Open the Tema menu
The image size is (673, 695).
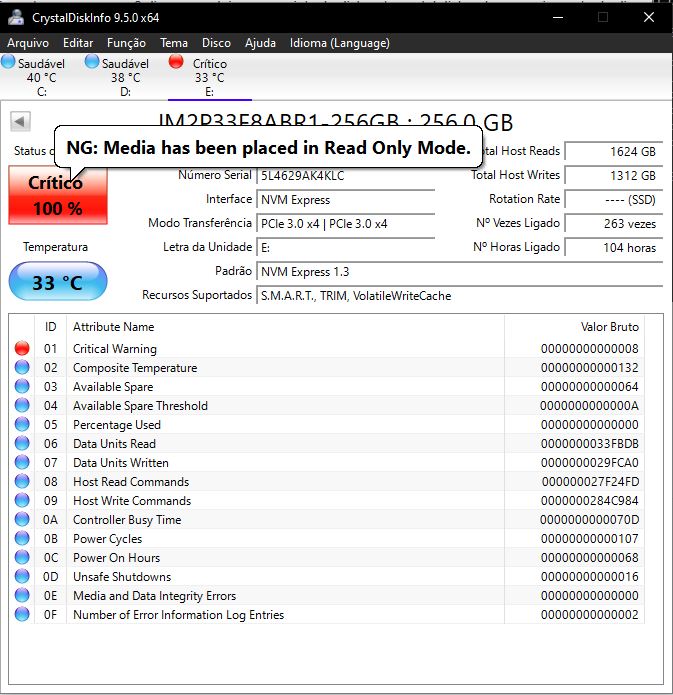click(x=174, y=43)
